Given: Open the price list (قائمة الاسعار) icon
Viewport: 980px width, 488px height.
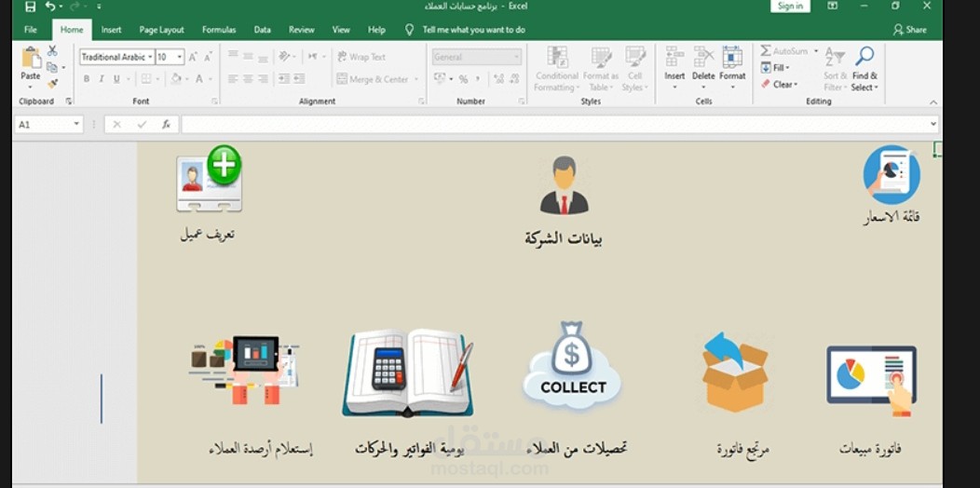Looking at the screenshot, I should (x=892, y=175).
